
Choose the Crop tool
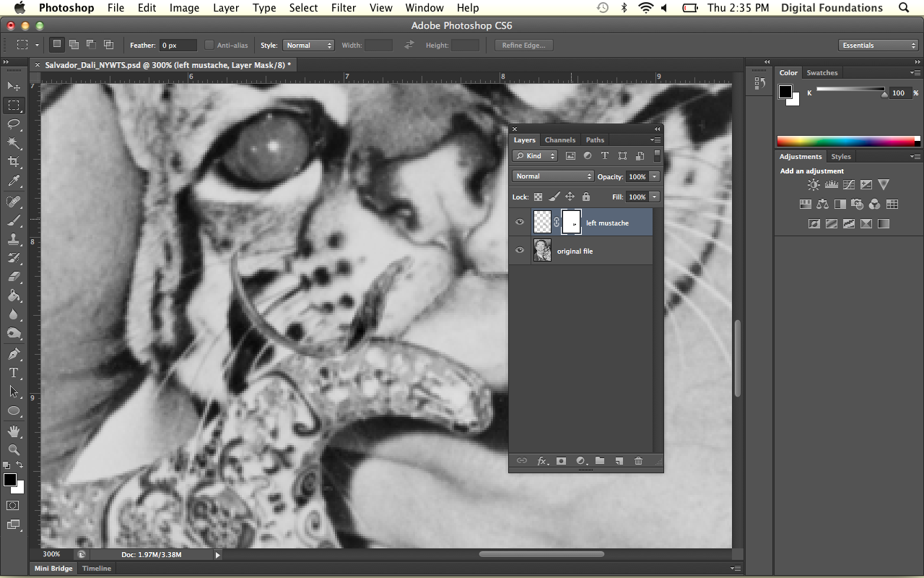[x=14, y=162]
